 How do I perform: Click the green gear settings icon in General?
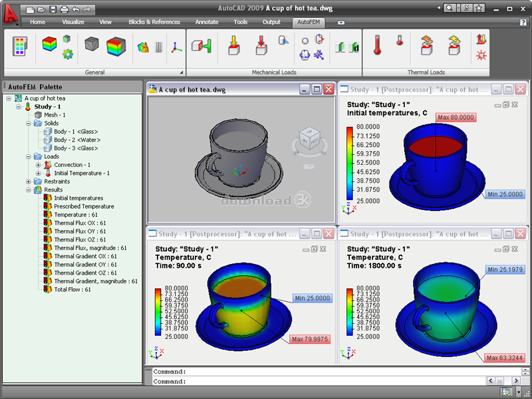[x=68, y=54]
